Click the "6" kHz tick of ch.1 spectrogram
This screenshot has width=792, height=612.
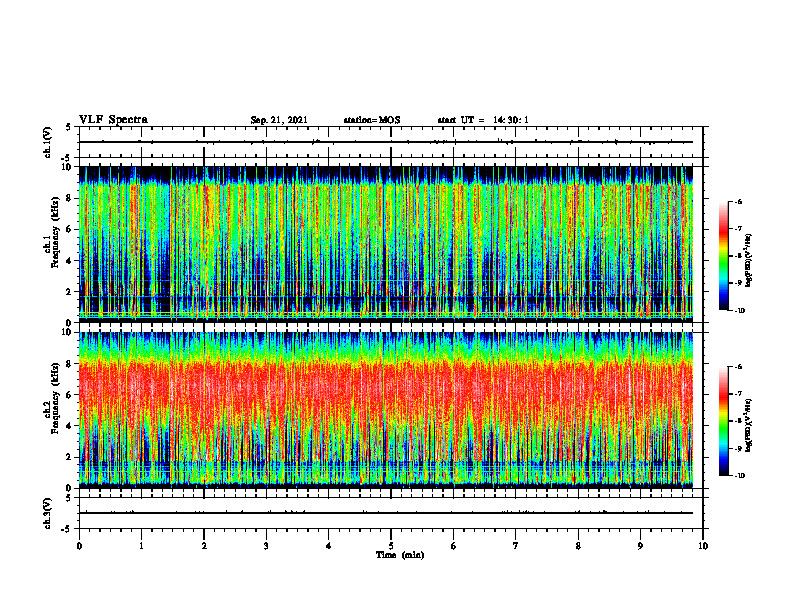(x=70, y=229)
